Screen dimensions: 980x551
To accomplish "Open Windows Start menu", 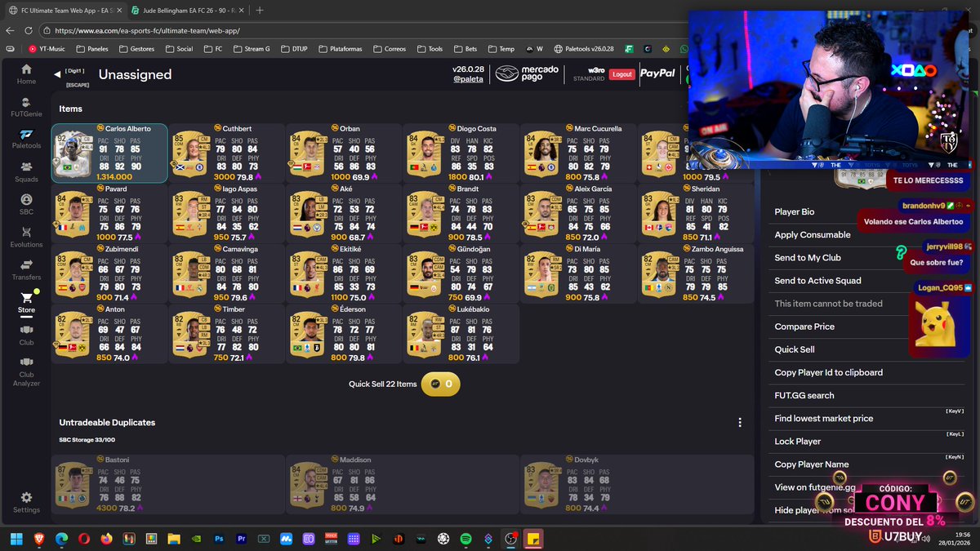I will (16, 539).
